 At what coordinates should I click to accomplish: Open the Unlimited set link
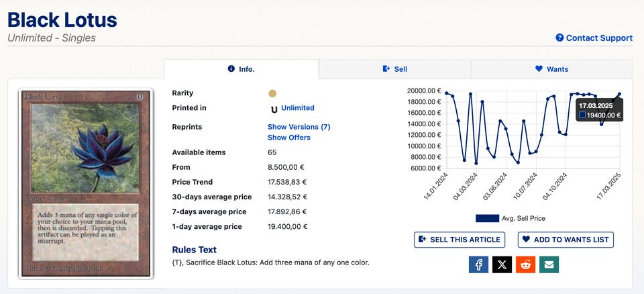[298, 108]
